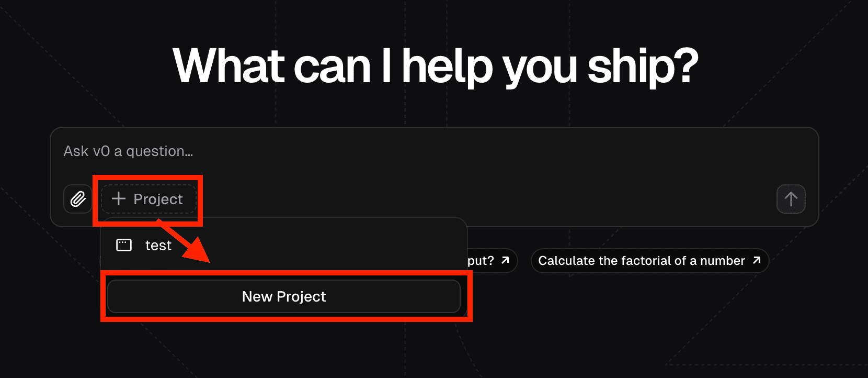
Task: Click arrow icon on Calculate factorial chip
Action: [x=756, y=260]
